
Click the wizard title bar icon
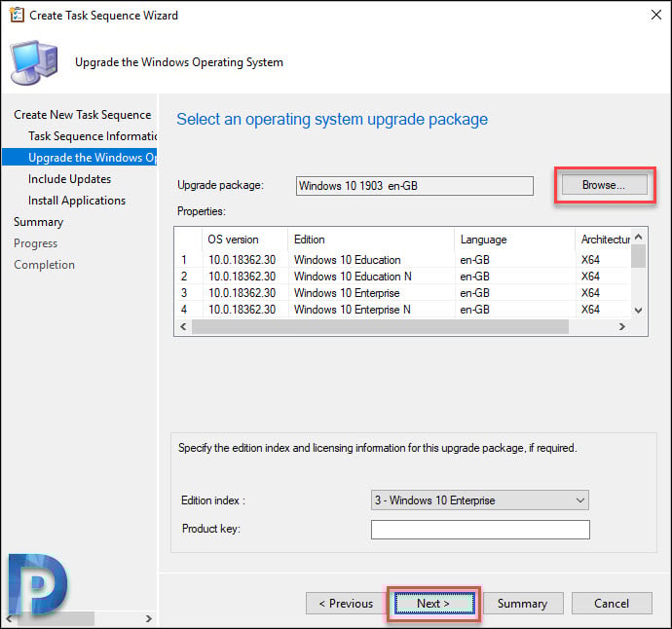pos(17,15)
